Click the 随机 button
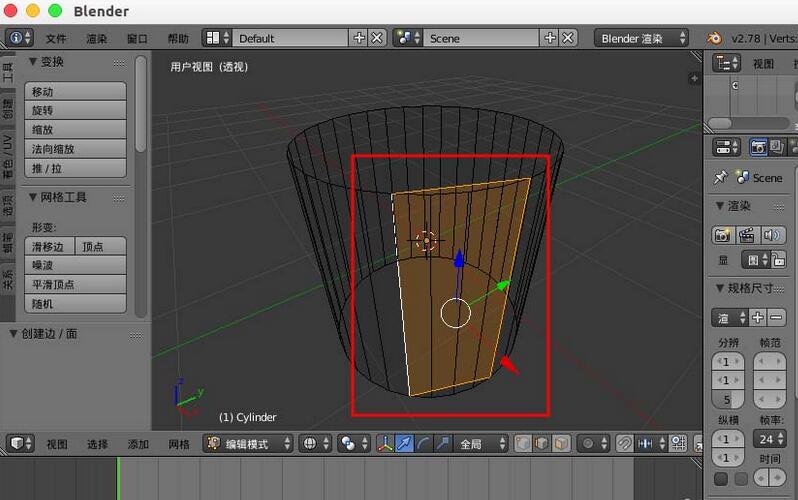 (x=75, y=304)
